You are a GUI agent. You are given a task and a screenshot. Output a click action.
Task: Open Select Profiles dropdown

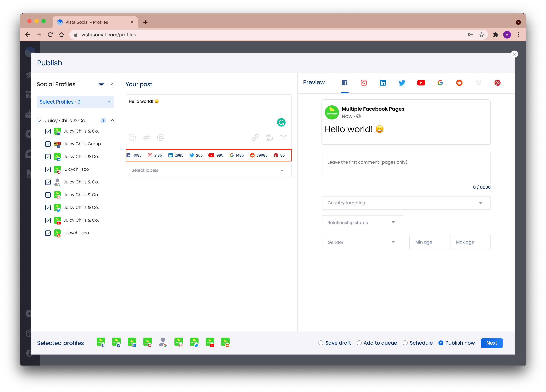coord(75,102)
